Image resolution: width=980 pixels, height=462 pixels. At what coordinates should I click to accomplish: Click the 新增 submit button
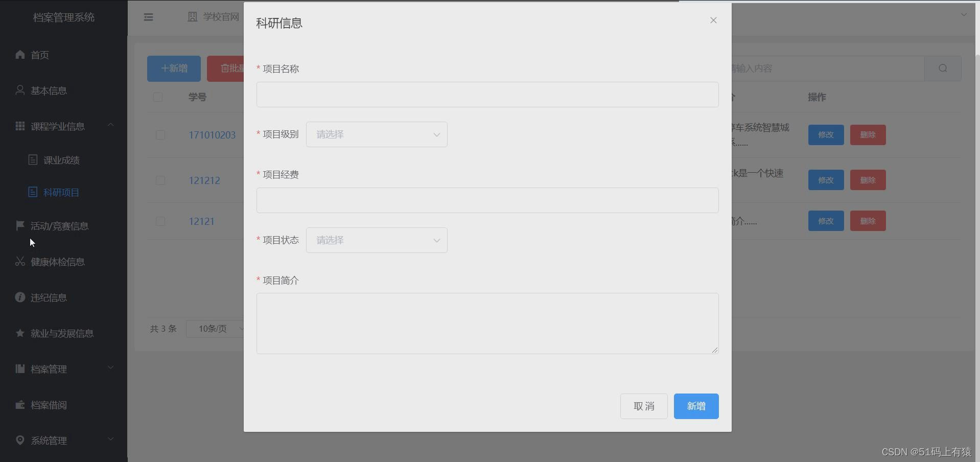pyautogui.click(x=695, y=406)
